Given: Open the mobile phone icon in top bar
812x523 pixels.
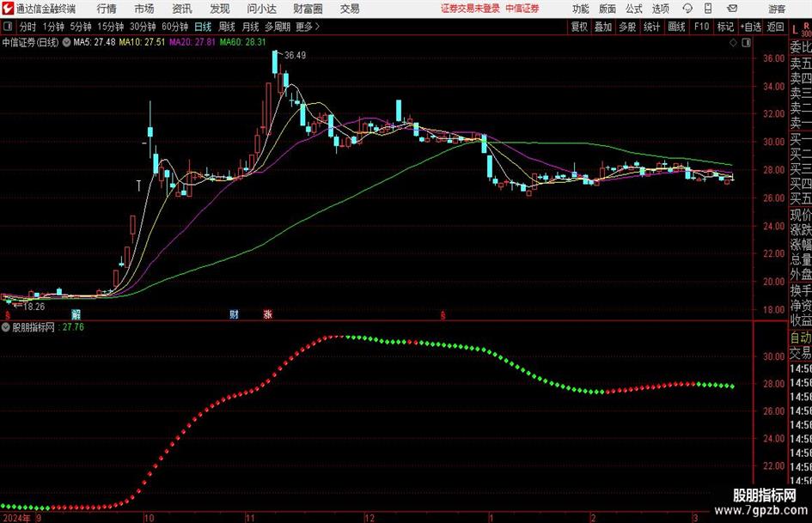Looking at the screenshot, I should [x=708, y=9].
